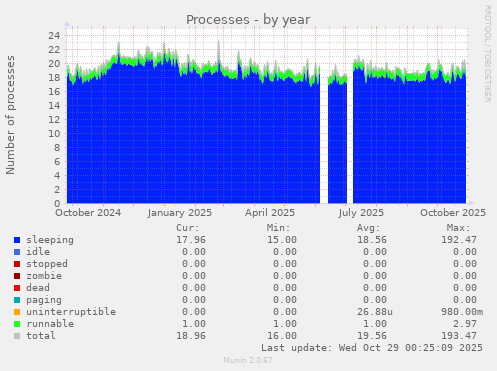Click the 'Avg:' column header
Screen dimensions: 497x371
[x=368, y=228]
